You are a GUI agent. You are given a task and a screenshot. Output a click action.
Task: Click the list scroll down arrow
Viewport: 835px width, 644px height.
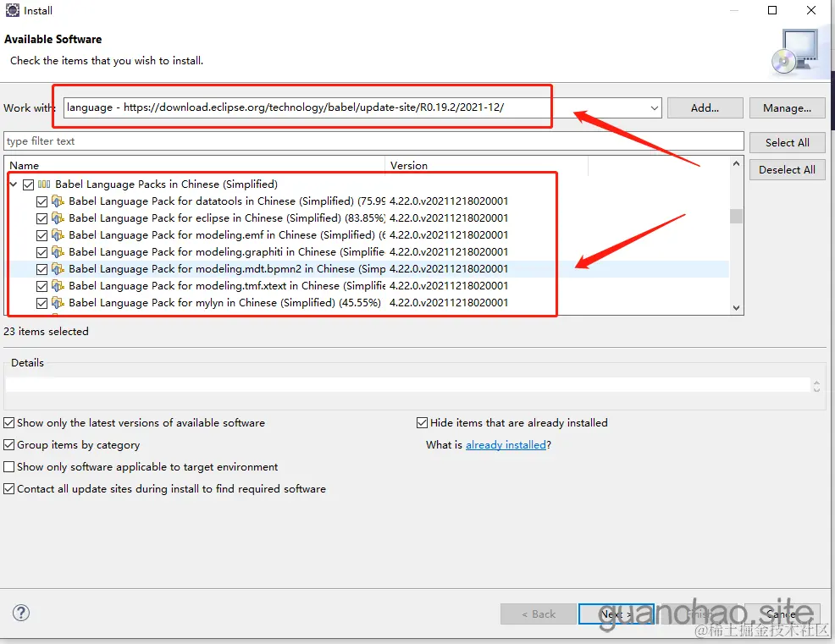click(736, 308)
